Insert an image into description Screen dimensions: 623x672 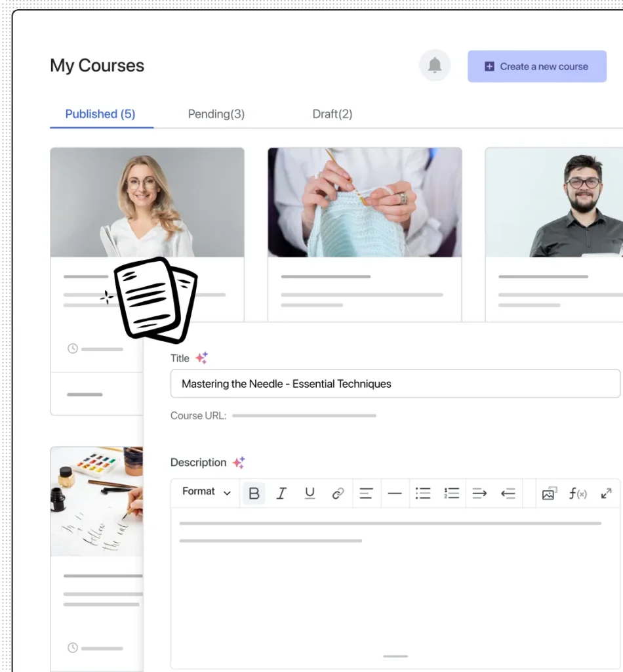[549, 493]
